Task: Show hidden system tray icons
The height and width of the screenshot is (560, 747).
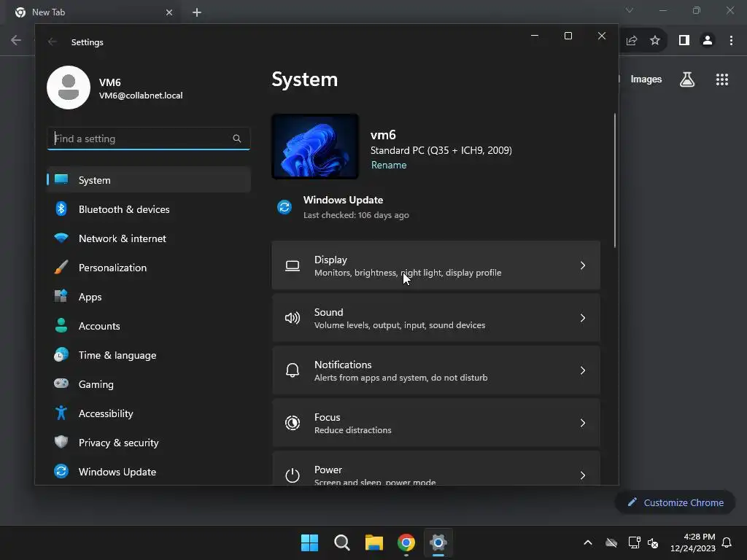Action: (x=588, y=542)
